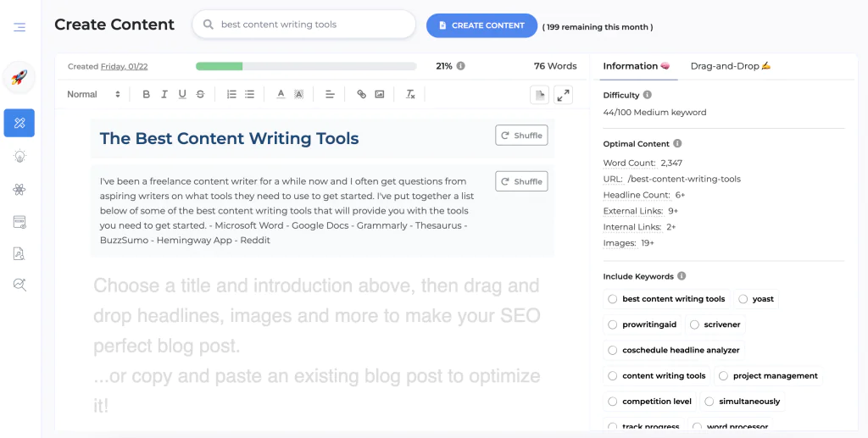The image size is (868, 438).
Task: Select the highlighted pencil-ruler sidebar icon
Action: point(19,123)
